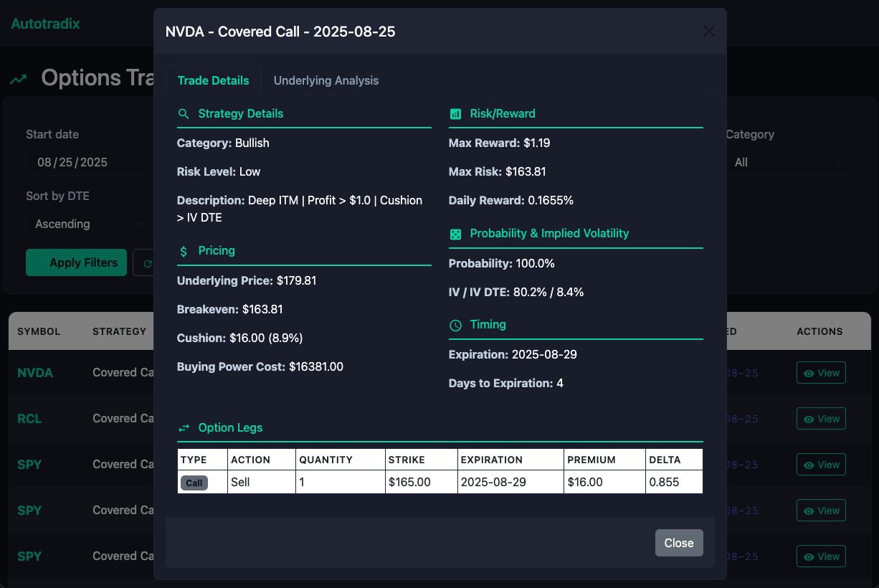Screen dimensions: 879x588
Task: Click View button in the NVDA row
Action: pyautogui.click(x=821, y=373)
